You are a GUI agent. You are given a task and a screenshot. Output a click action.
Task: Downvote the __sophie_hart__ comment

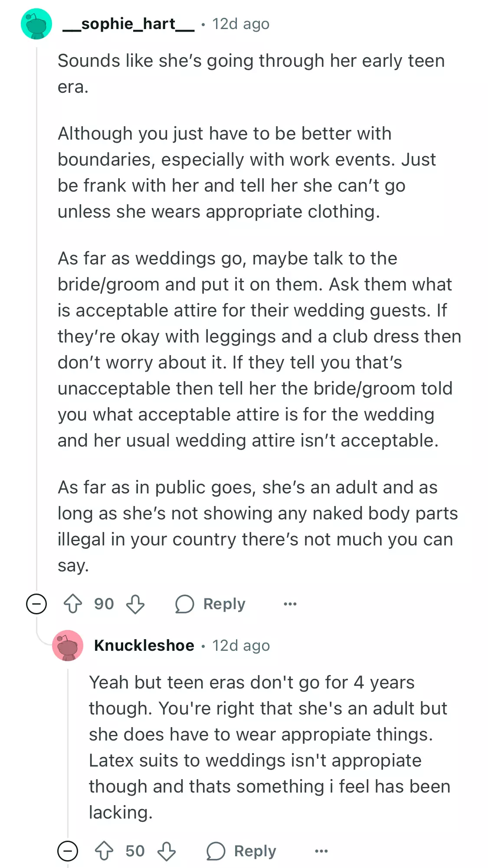point(135,604)
